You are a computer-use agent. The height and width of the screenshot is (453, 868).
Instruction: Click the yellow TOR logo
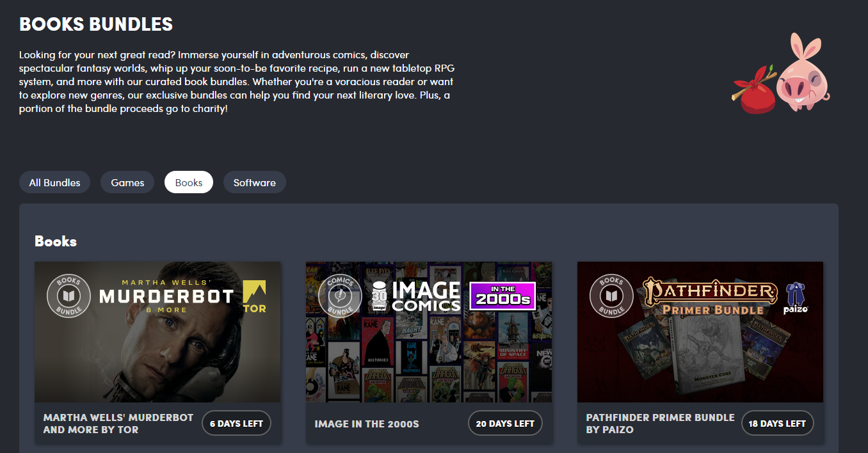point(254,297)
